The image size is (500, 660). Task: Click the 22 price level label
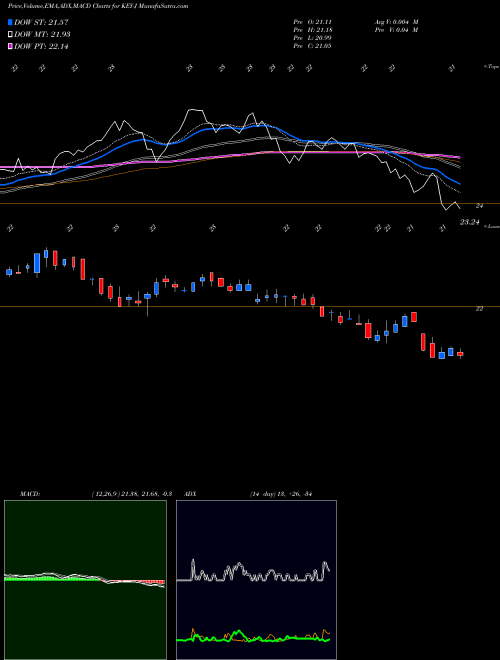[479, 309]
